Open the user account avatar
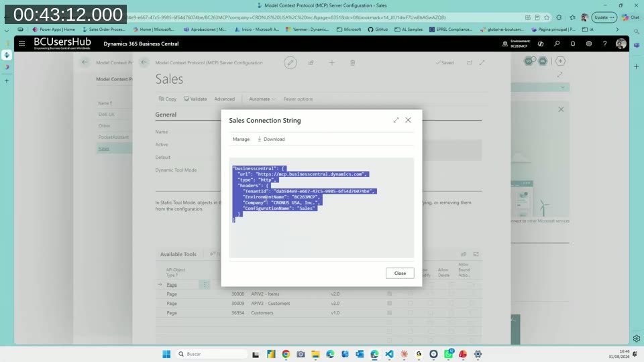This screenshot has height=362, width=644. point(621,44)
